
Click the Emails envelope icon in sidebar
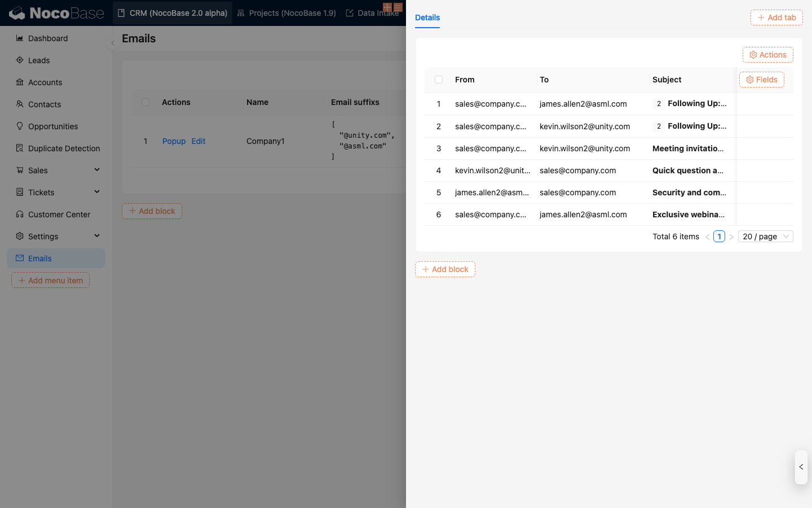20,259
